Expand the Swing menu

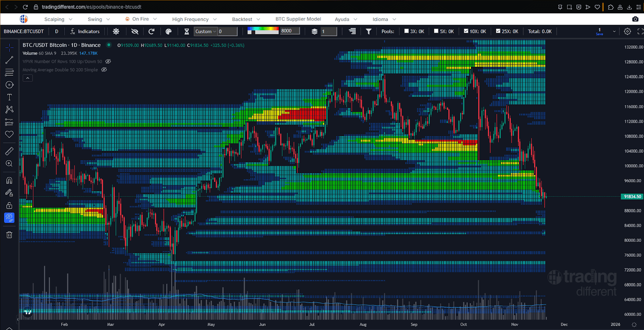(x=99, y=19)
